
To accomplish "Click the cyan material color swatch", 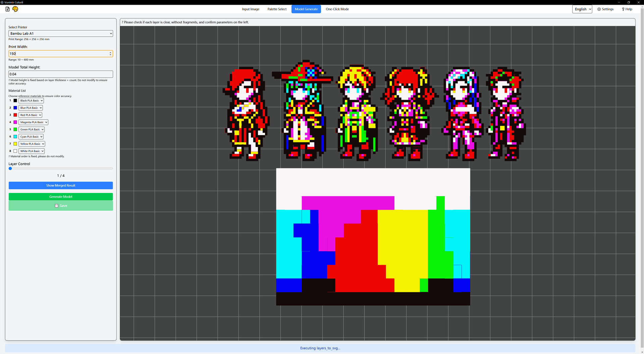I will point(15,137).
